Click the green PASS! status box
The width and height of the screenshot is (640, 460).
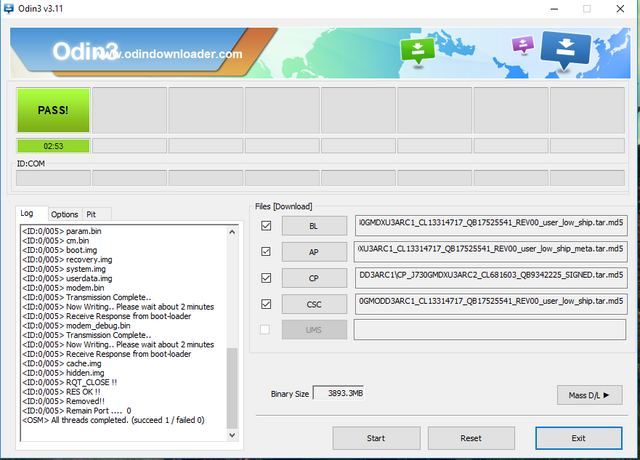53,110
